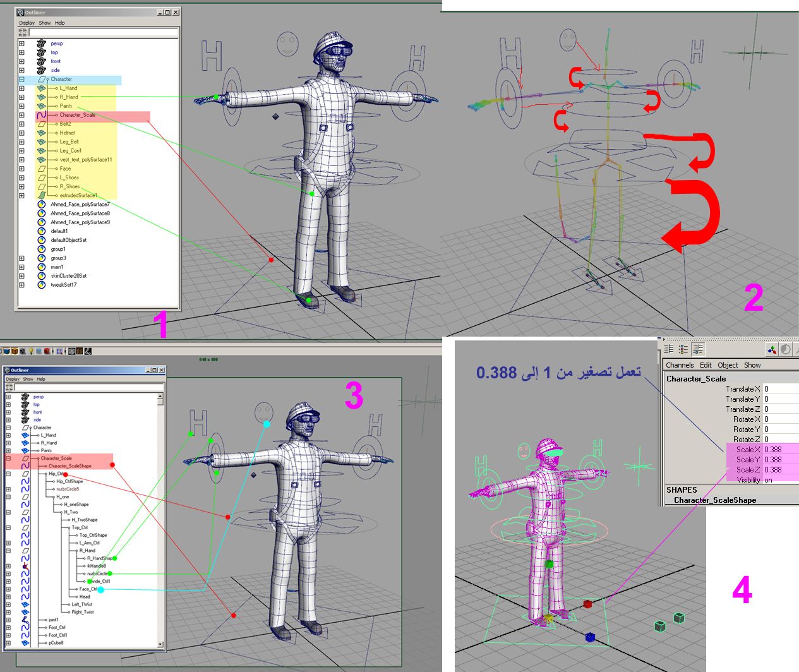
Task: Click the Character_Scale curve icon in top Outliner
Action: click(42, 115)
